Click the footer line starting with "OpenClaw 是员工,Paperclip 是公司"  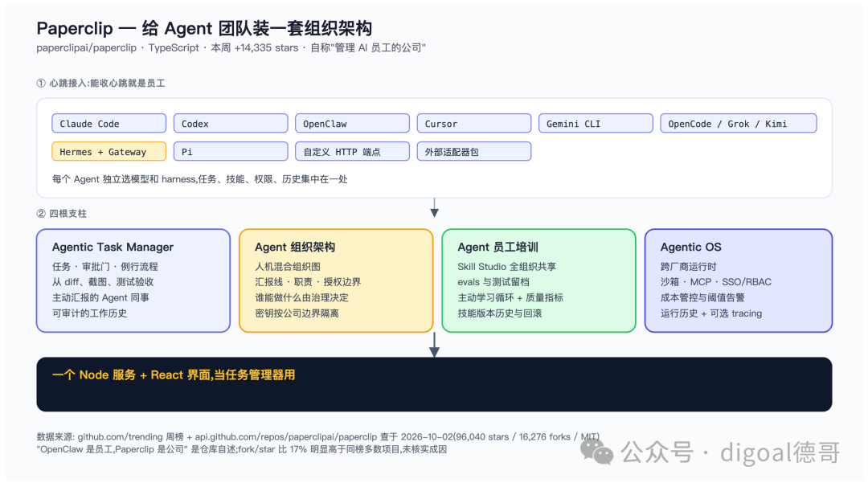click(241, 449)
